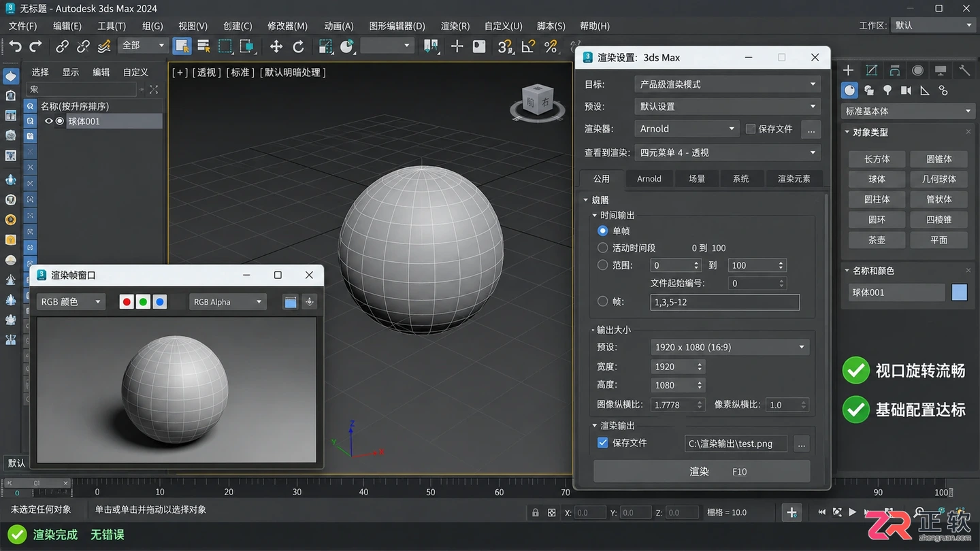Open the Hierarchy panel icon

click(x=895, y=70)
